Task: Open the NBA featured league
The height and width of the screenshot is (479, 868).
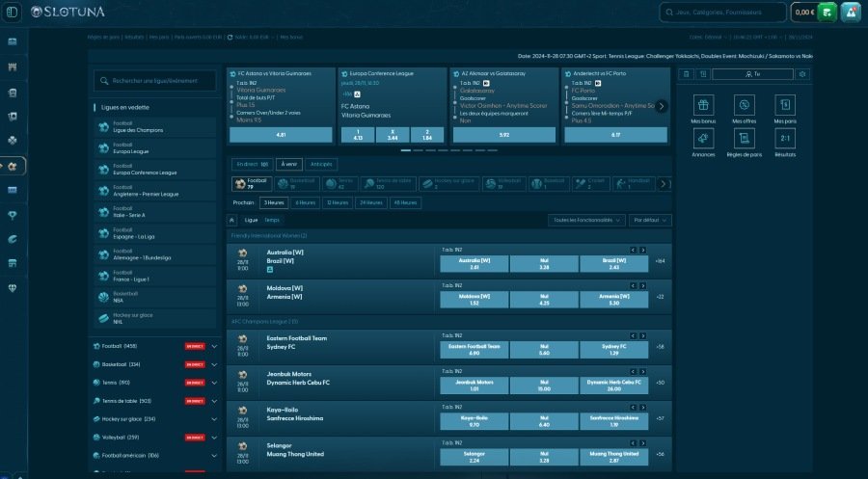Action: (155, 297)
